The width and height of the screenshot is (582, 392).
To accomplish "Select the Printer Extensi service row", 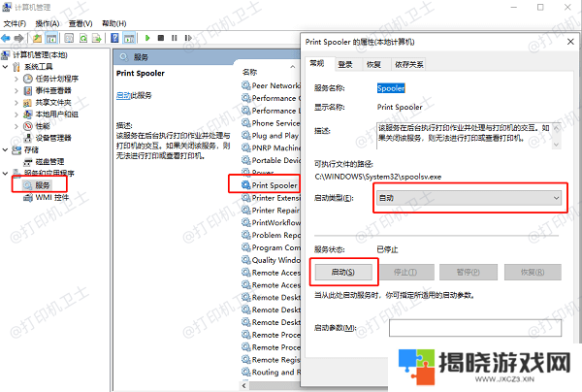I will (x=271, y=198).
